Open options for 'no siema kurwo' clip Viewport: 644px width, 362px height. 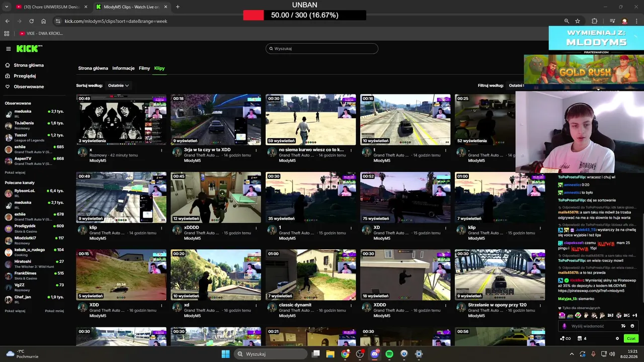pos(351,150)
